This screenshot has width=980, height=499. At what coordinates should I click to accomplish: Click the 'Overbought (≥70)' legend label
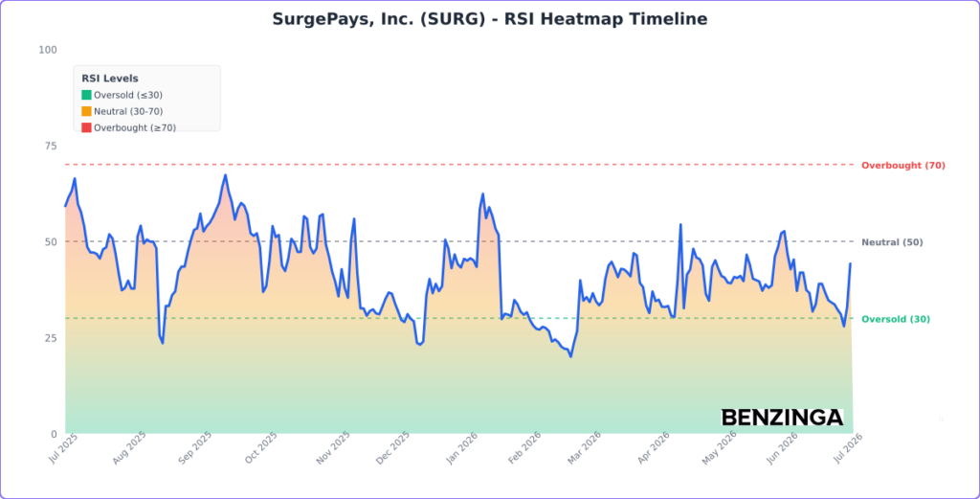click(135, 127)
